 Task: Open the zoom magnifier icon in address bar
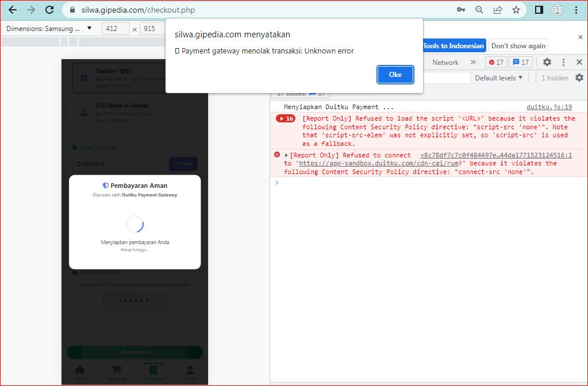[x=479, y=10]
